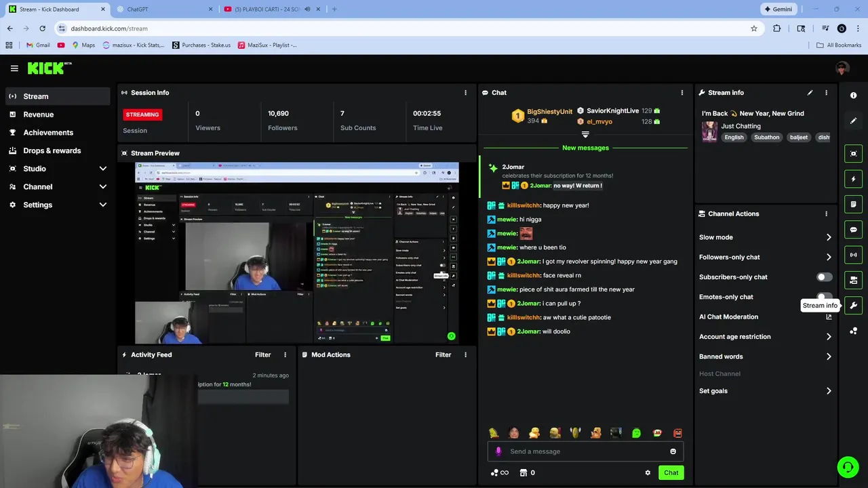The height and width of the screenshot is (488, 868).
Task: Reload the page with browser refresh
Action: click(42, 28)
